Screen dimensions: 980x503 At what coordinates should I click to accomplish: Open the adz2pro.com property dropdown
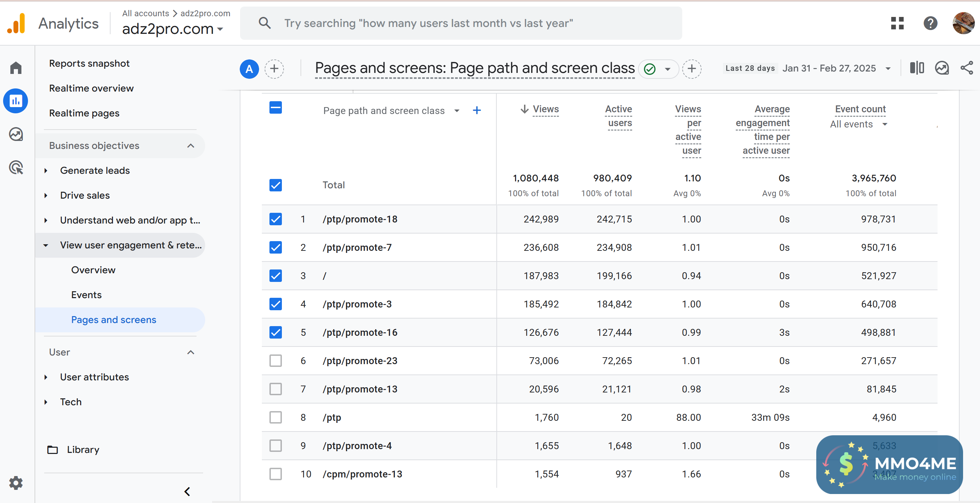pyautogui.click(x=173, y=29)
